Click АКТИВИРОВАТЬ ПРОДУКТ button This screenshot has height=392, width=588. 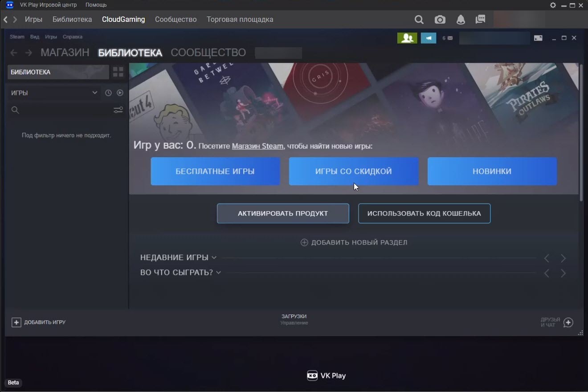(283, 213)
